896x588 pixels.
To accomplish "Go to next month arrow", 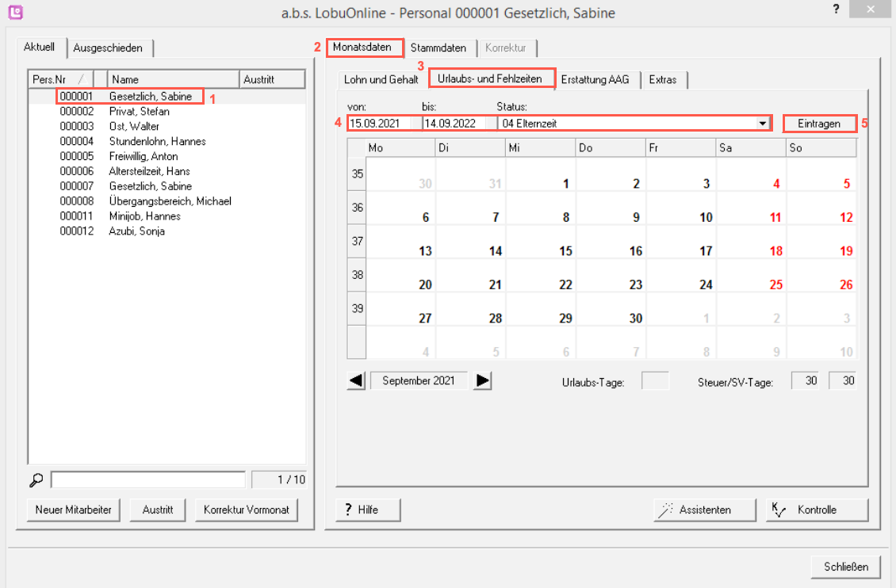I will [483, 381].
